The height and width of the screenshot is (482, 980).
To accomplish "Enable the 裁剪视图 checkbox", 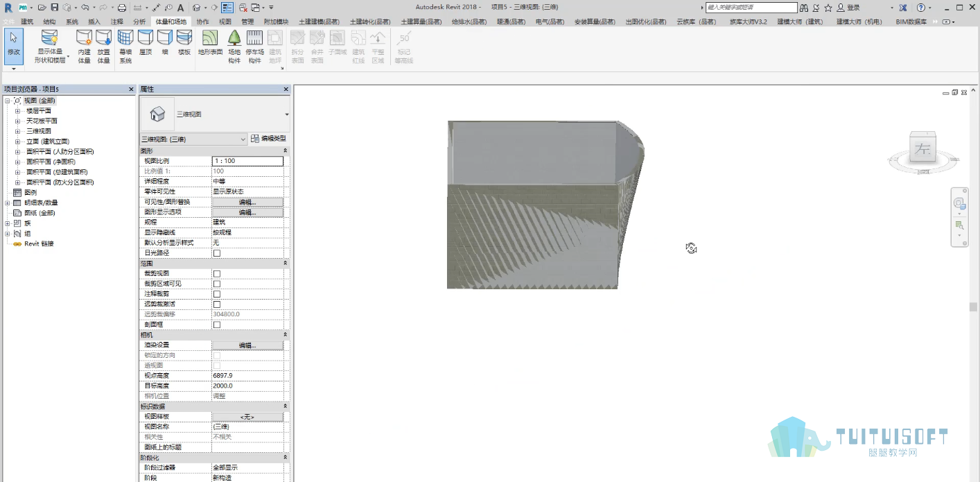I will (217, 274).
